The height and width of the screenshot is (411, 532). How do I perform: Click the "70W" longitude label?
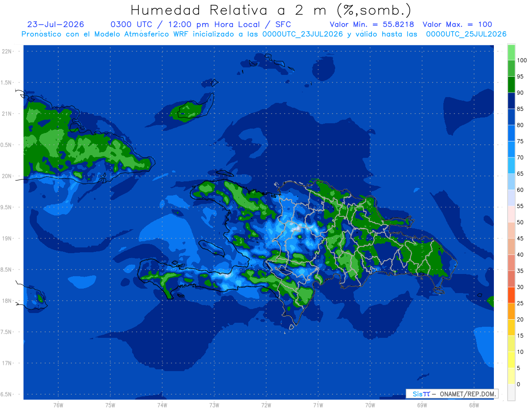pyautogui.click(x=370, y=405)
